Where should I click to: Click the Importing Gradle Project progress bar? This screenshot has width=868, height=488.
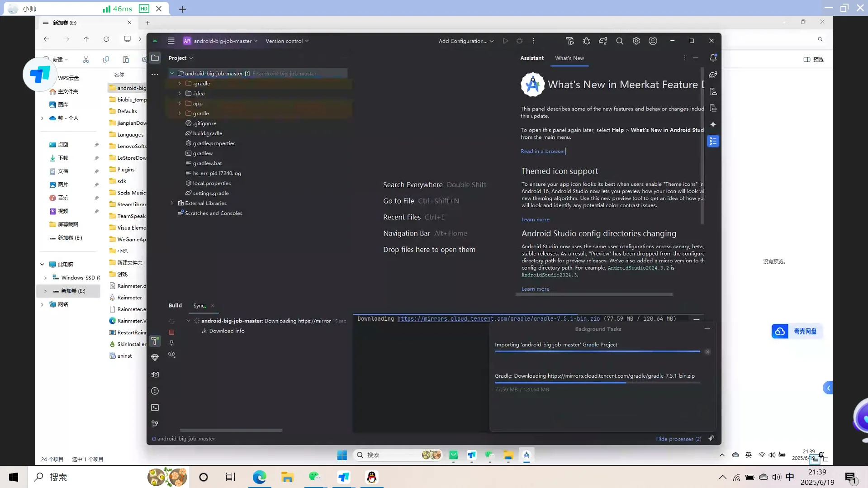click(x=598, y=351)
